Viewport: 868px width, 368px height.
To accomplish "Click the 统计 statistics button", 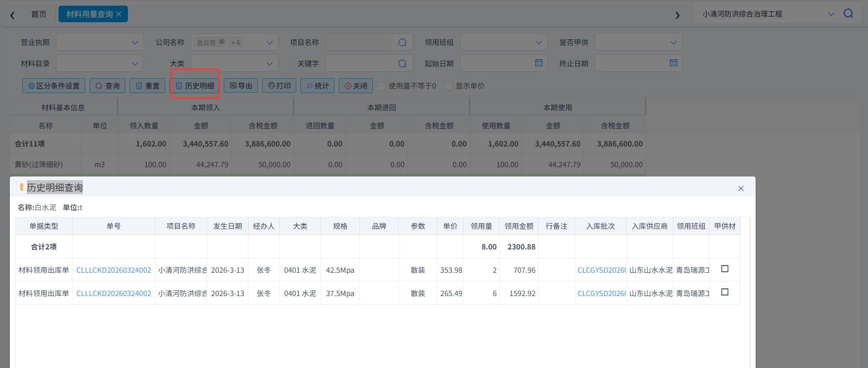I will point(317,86).
